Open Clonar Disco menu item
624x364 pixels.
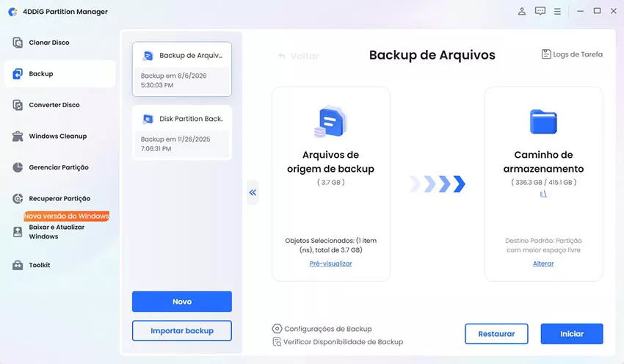pyautogui.click(x=60, y=43)
